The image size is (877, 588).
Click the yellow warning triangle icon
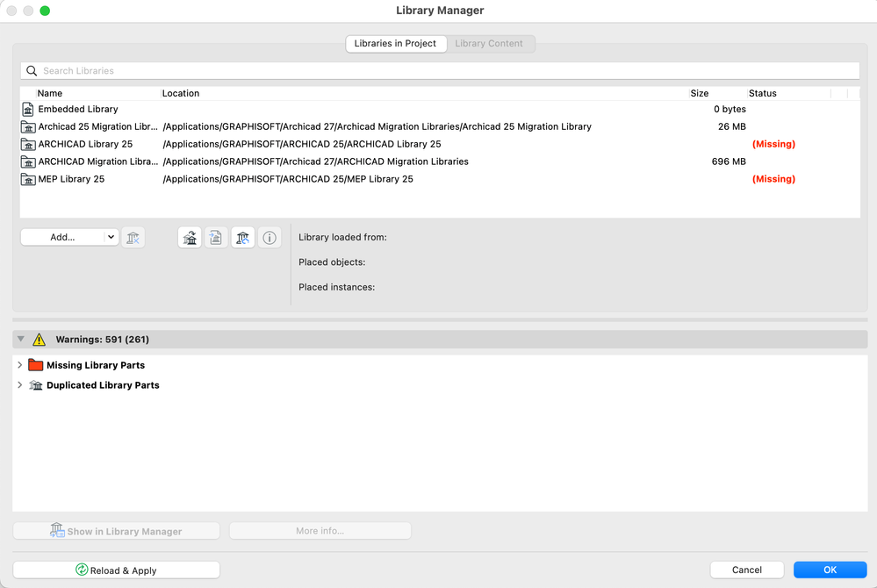pyautogui.click(x=40, y=340)
